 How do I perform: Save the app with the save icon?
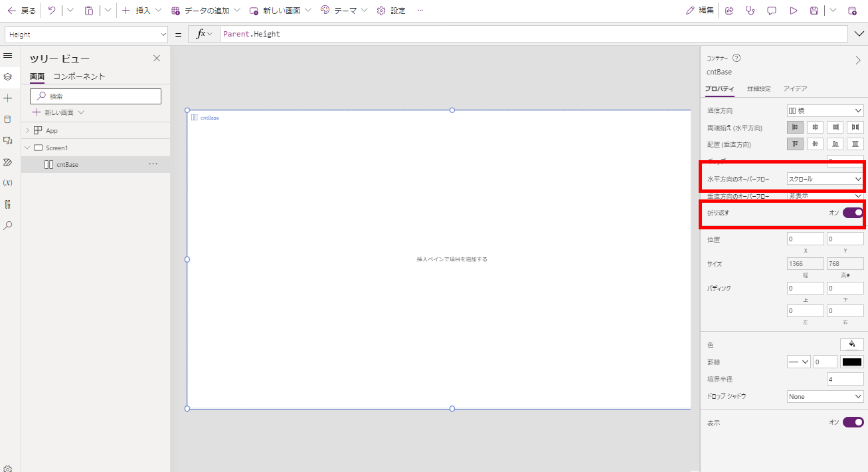tap(814, 10)
